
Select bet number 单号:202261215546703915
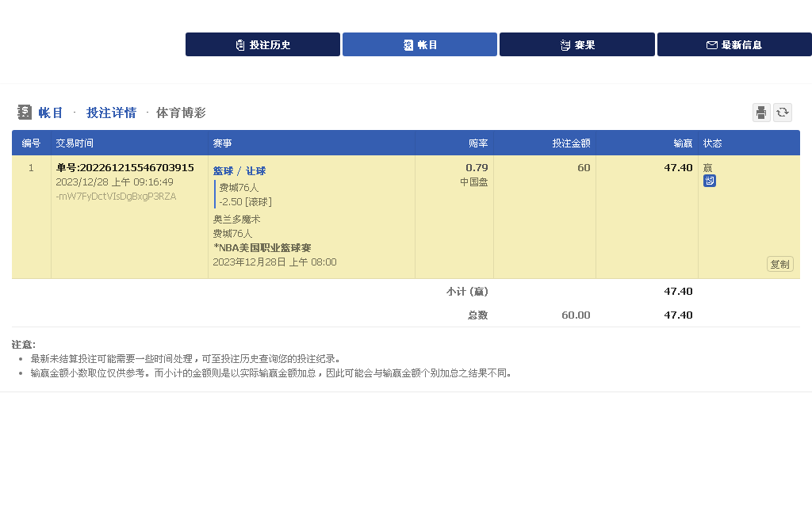(124, 168)
